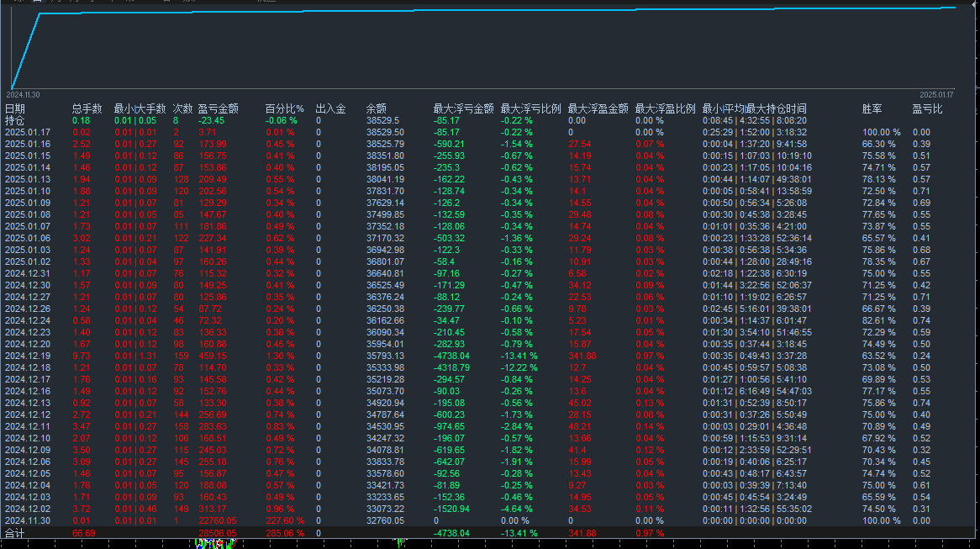Click the 0.14 % floating profit ratio cell

650,426
